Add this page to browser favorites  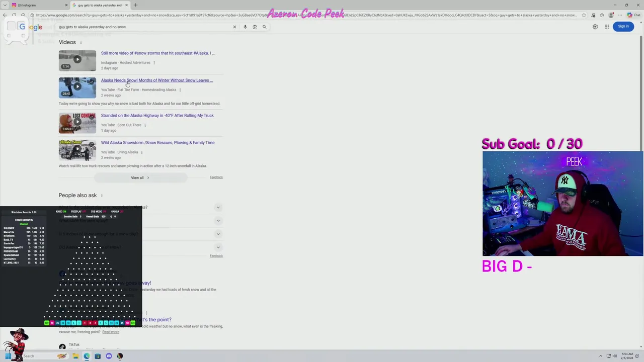pyautogui.click(x=584, y=15)
